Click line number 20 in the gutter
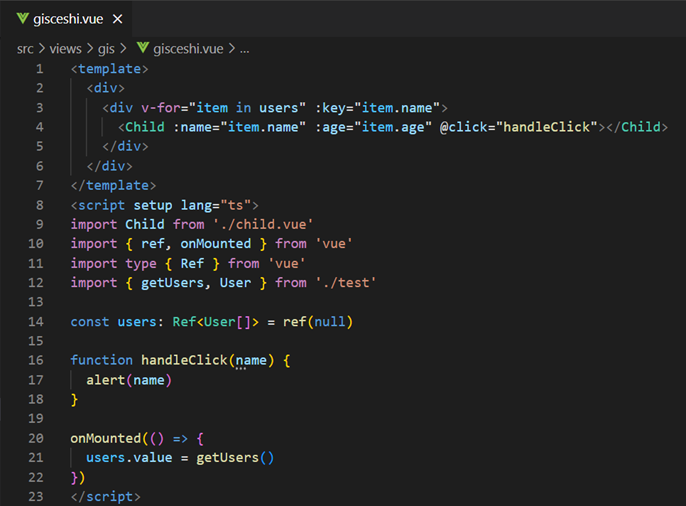The image size is (686, 506). (x=39, y=438)
